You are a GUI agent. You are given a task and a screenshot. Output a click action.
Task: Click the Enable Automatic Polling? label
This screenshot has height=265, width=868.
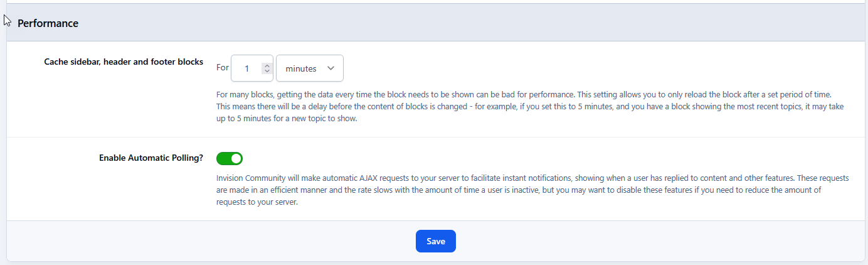pyautogui.click(x=151, y=158)
